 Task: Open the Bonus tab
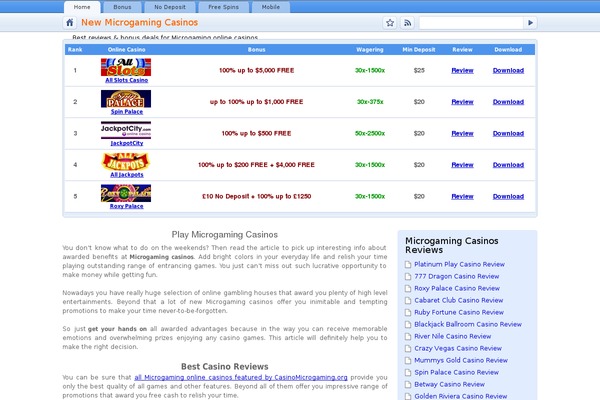(122, 7)
